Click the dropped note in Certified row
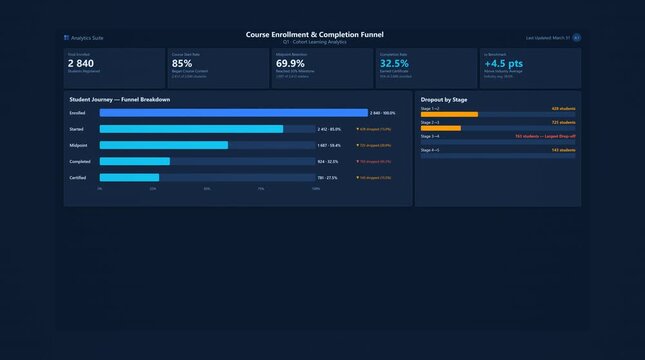Image resolution: width=645 pixels, height=360 pixels. click(x=374, y=178)
